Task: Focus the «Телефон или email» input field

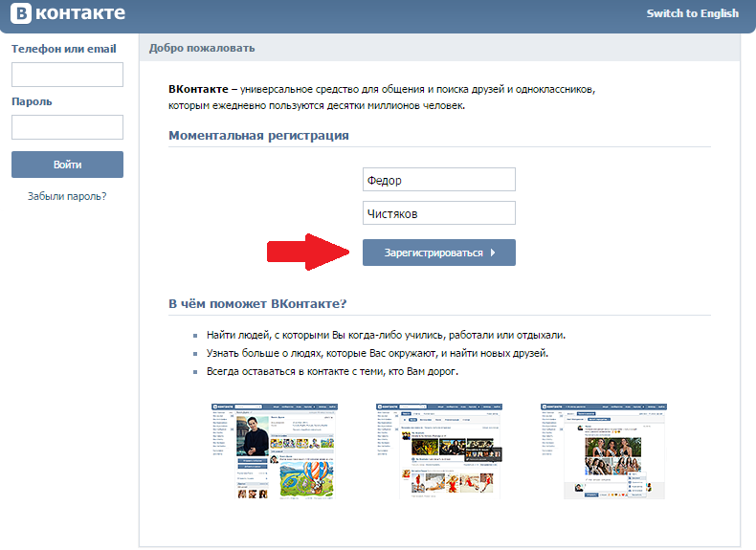Action: [x=68, y=75]
